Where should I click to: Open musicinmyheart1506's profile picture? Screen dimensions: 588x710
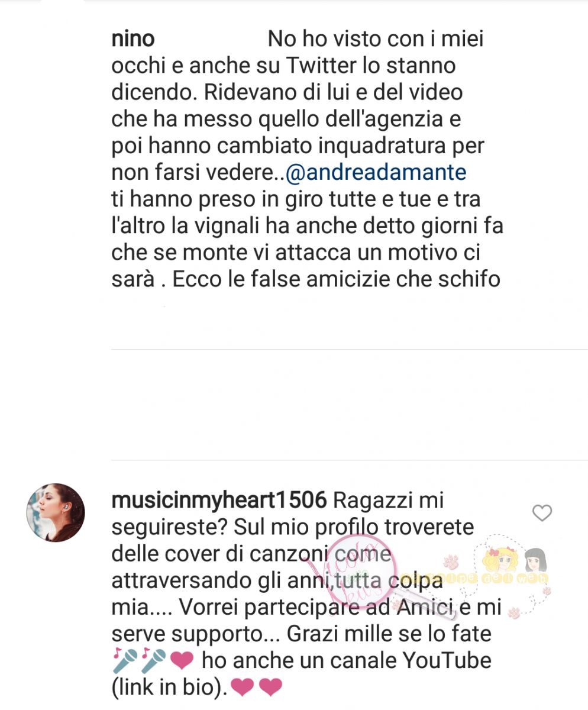coord(56,512)
